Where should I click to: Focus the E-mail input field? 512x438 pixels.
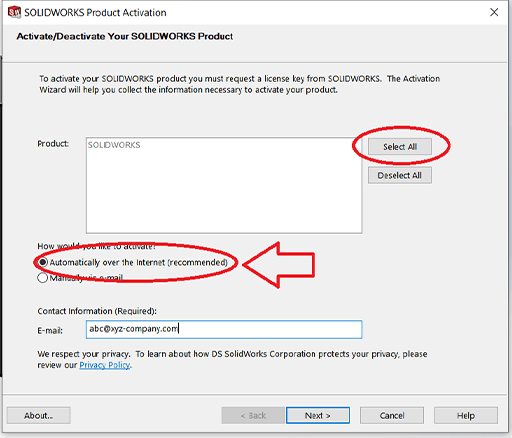click(224, 329)
